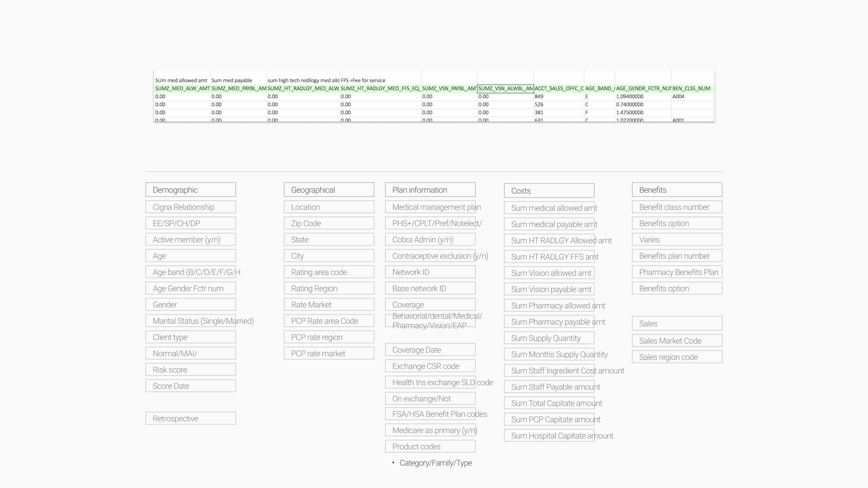Select the Base network ID box
Viewport: 868px width, 488px height.
430,288
